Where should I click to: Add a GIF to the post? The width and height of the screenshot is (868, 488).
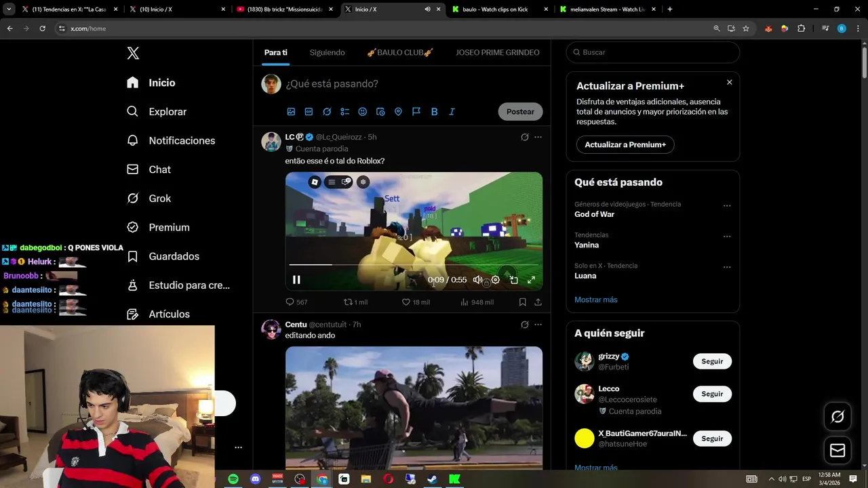click(309, 112)
